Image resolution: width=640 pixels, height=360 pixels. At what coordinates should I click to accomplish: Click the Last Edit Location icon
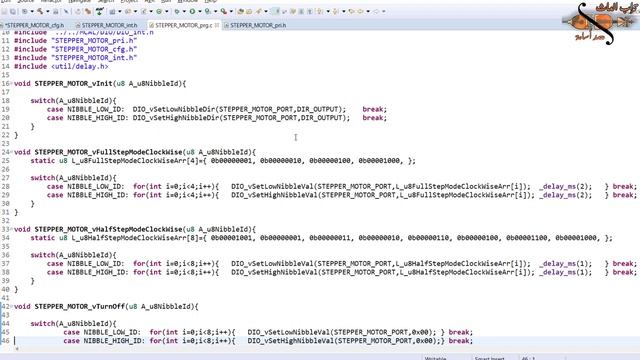click(x=351, y=11)
